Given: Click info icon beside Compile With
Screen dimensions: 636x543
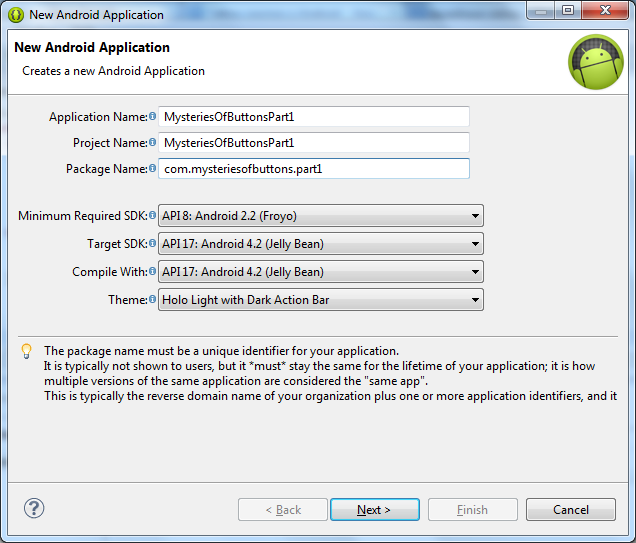Looking at the screenshot, I should tap(153, 272).
